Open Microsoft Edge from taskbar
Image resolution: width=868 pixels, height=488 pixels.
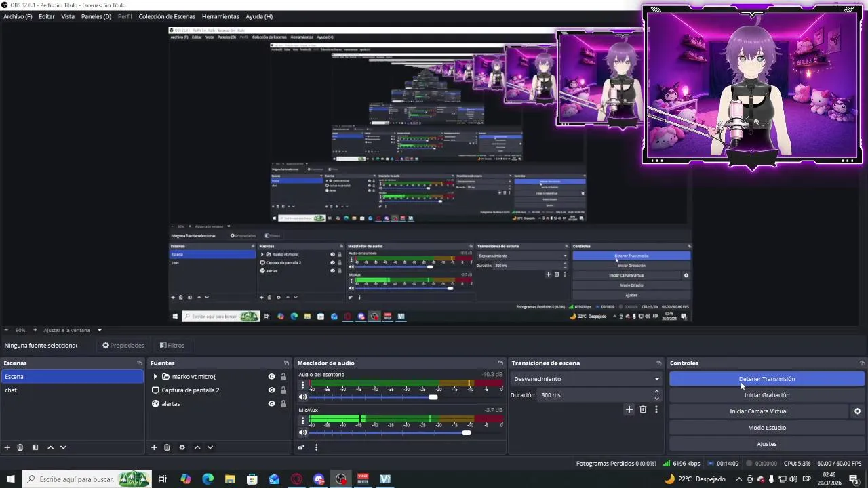click(208, 479)
